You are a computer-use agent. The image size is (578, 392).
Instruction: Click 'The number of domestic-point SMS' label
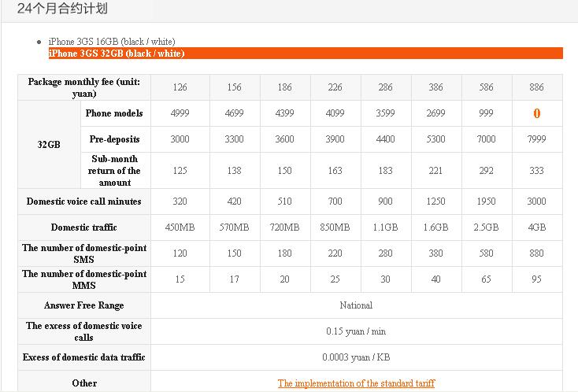coord(84,253)
